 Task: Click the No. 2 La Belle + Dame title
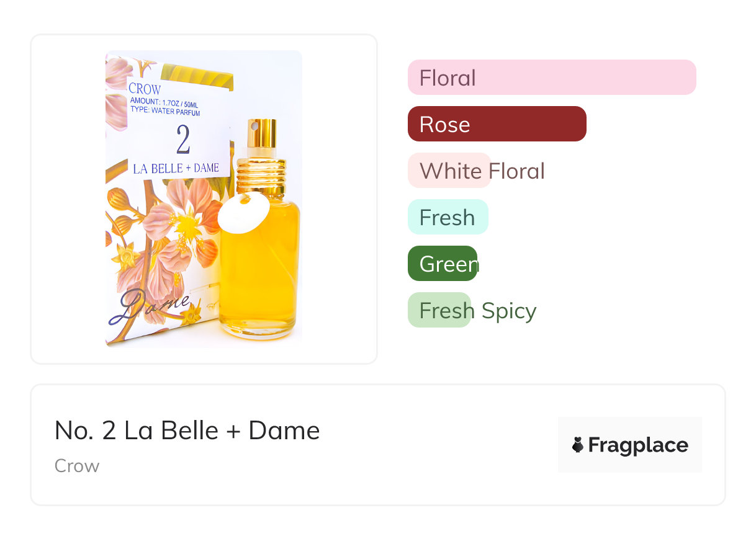tap(187, 430)
